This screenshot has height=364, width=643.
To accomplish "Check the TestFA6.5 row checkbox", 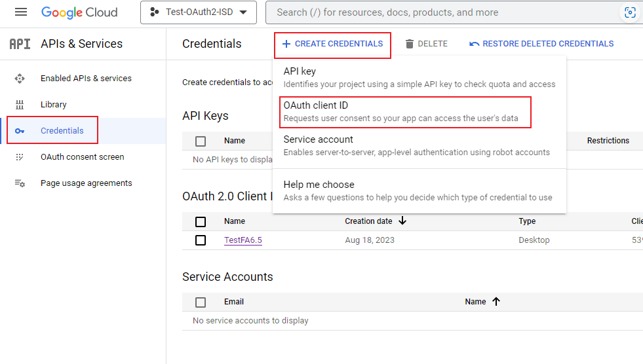I will [201, 240].
